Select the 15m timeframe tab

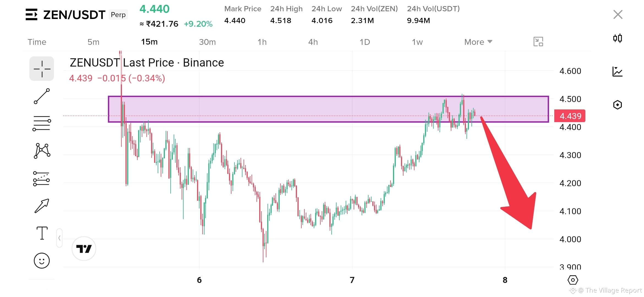[149, 42]
